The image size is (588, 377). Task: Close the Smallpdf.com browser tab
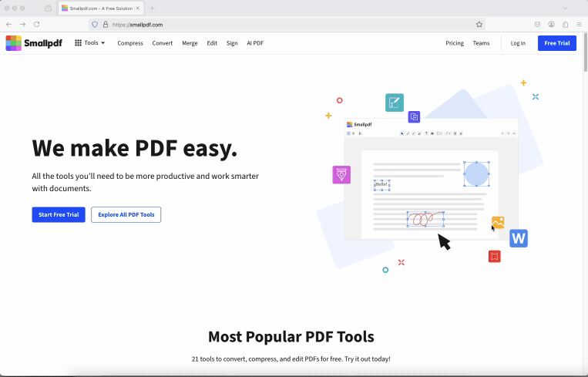tap(138, 8)
